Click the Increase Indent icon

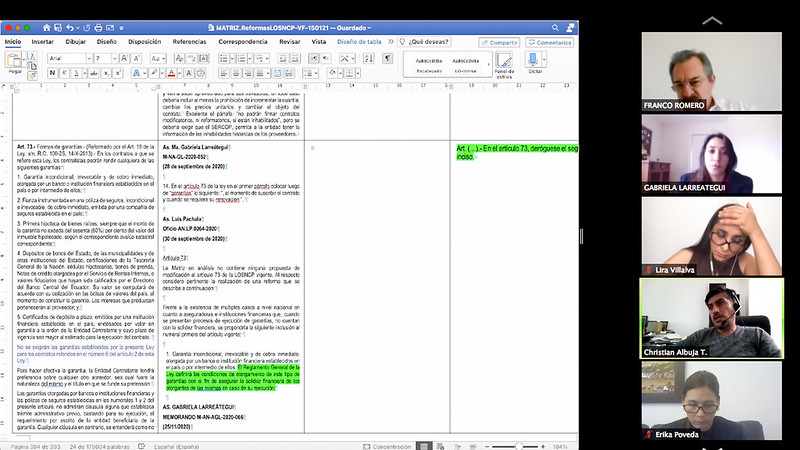pyautogui.click(x=295, y=59)
